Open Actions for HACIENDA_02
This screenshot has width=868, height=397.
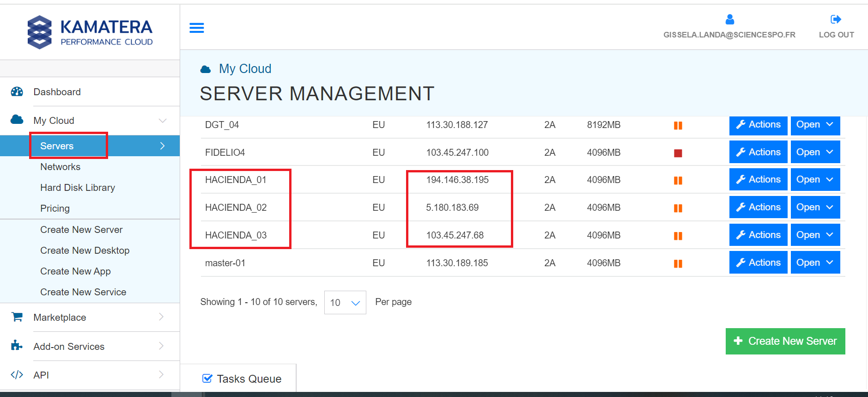(x=759, y=207)
